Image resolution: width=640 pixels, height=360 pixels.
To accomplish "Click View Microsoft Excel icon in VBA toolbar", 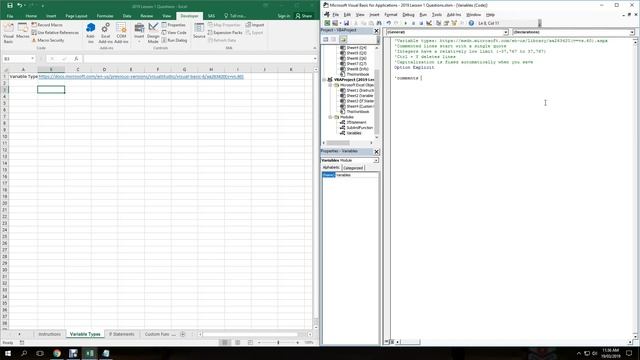I will pyautogui.click(x=327, y=23).
